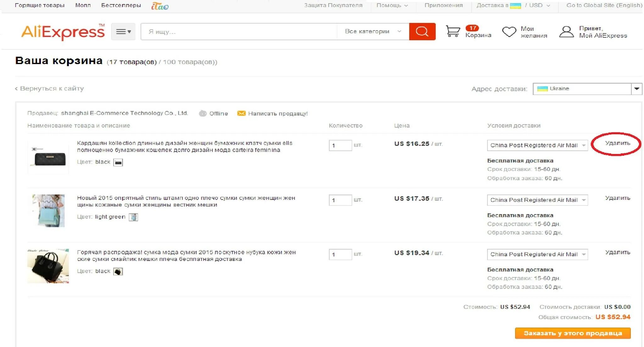Select the black color swatch for the wallet
The width and height of the screenshot is (644, 347).
(x=118, y=162)
